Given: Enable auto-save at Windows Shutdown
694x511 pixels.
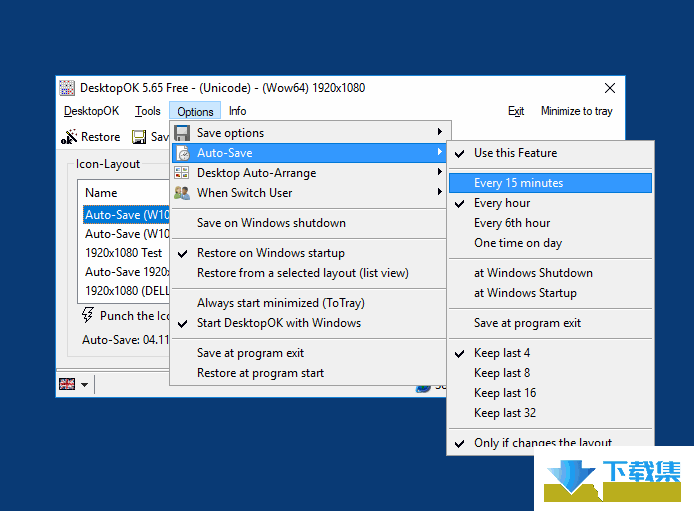Looking at the screenshot, I should (x=550, y=273).
